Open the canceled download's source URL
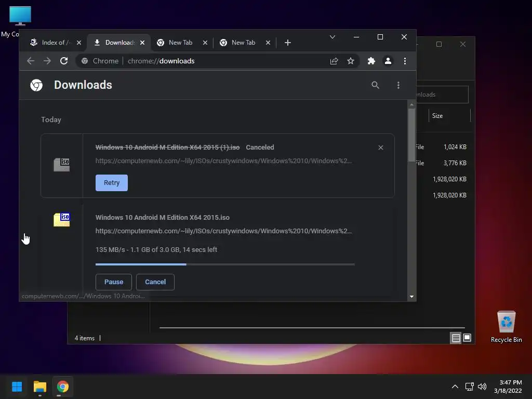Viewport: 532px width, 399px height. coord(223,161)
